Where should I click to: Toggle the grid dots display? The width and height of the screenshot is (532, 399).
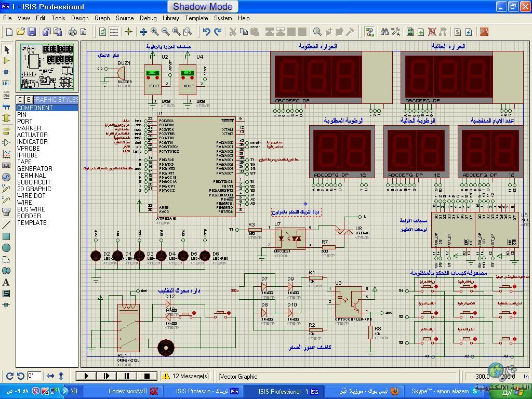coord(114,32)
